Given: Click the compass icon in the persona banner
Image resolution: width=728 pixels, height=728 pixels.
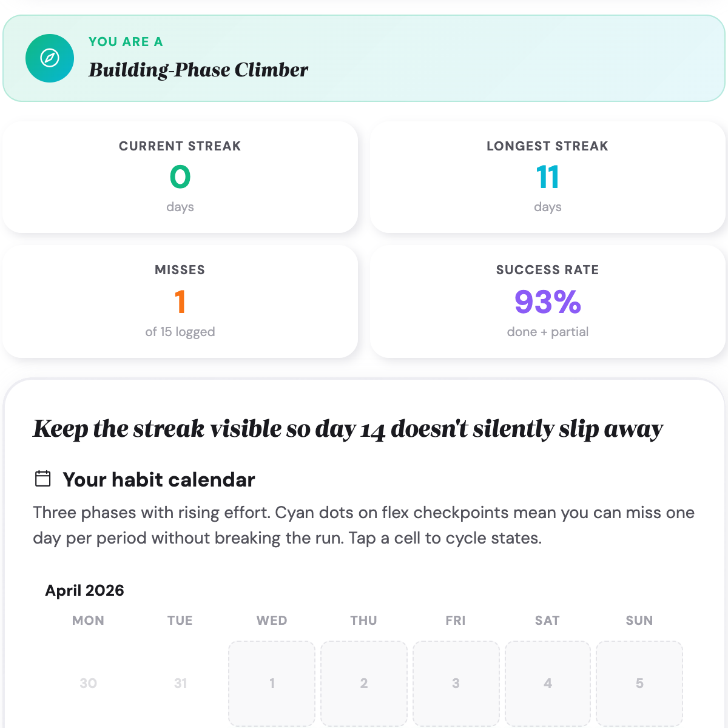Looking at the screenshot, I should (50, 58).
